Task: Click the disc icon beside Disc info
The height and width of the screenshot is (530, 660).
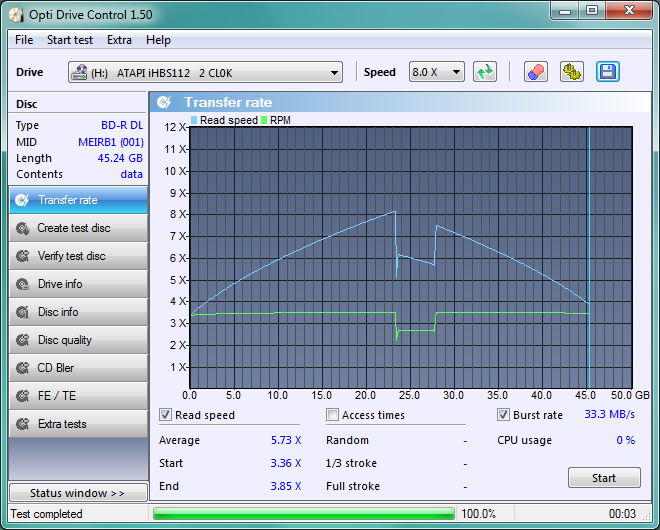Action: [22, 312]
